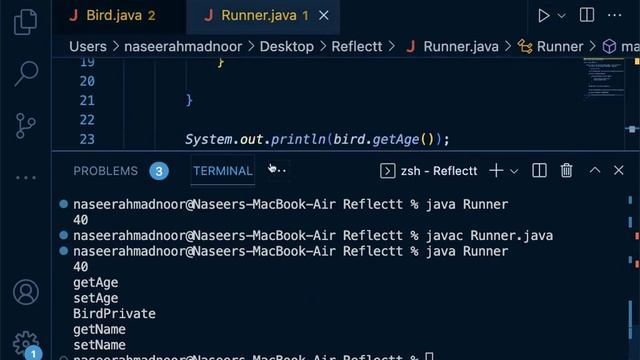The width and height of the screenshot is (640, 360).
Task: Open the Explorer files view
Action: pos(26,22)
